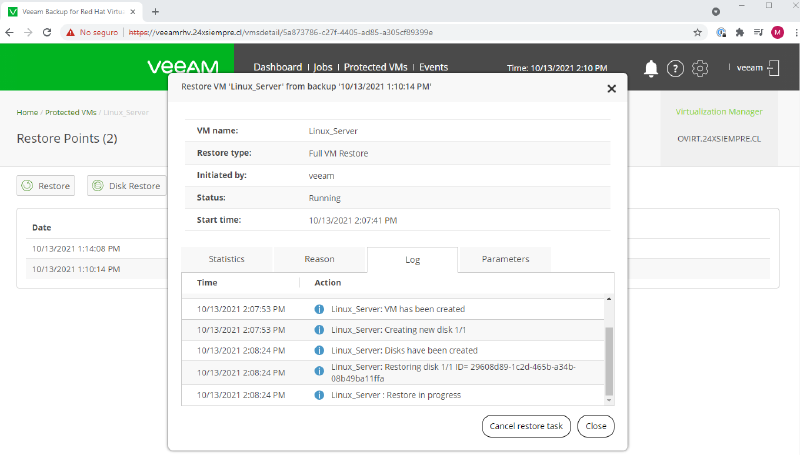Click the Action column header in log

coord(328,283)
